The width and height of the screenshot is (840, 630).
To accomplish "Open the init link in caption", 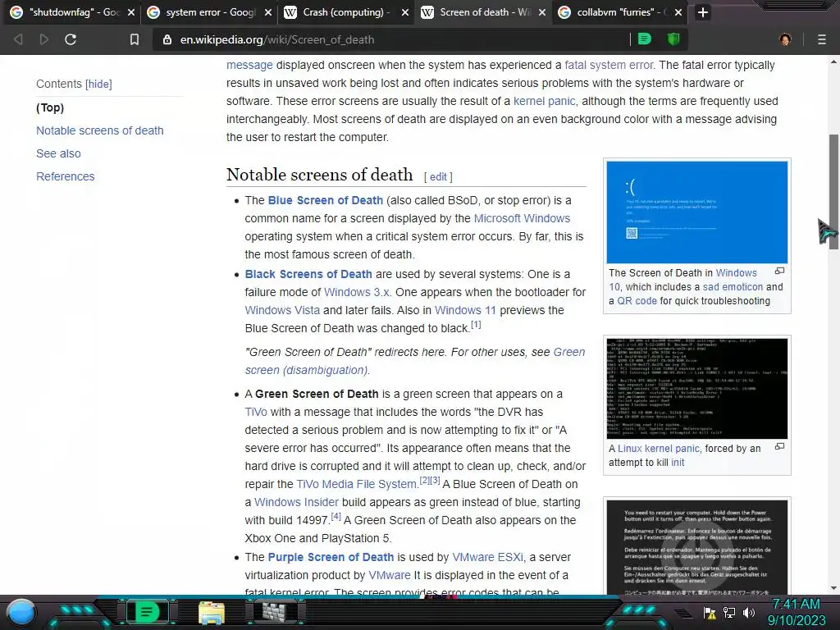I will point(678,463).
